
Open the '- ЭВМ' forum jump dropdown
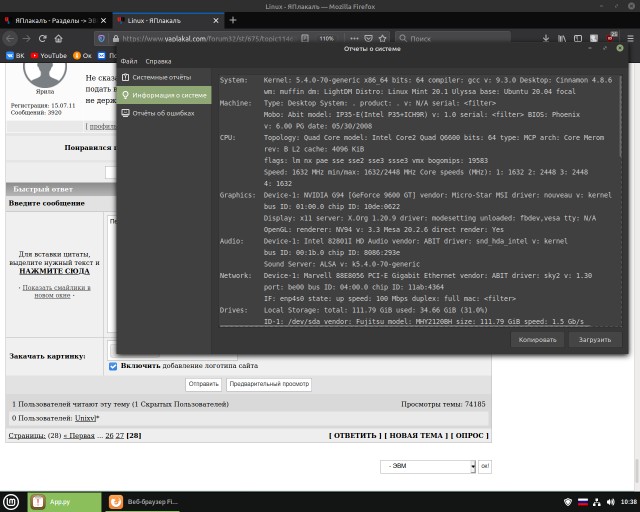(x=428, y=466)
